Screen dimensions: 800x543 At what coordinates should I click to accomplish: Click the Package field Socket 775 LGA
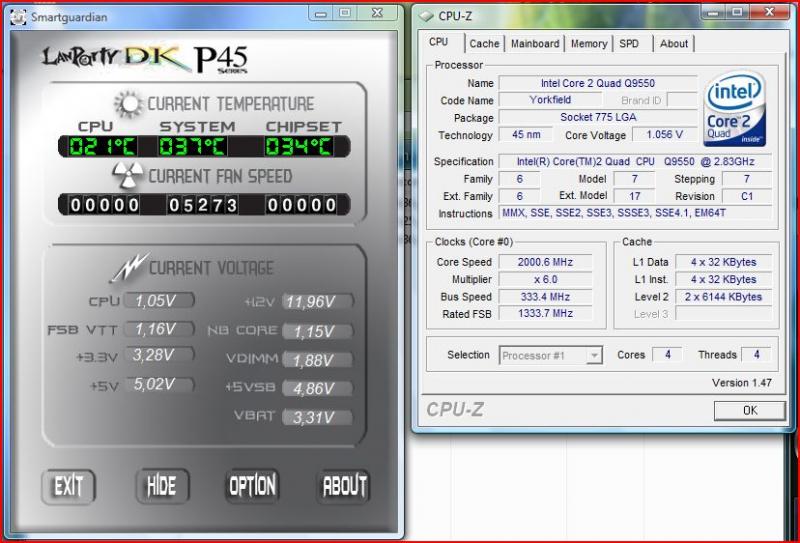597,117
